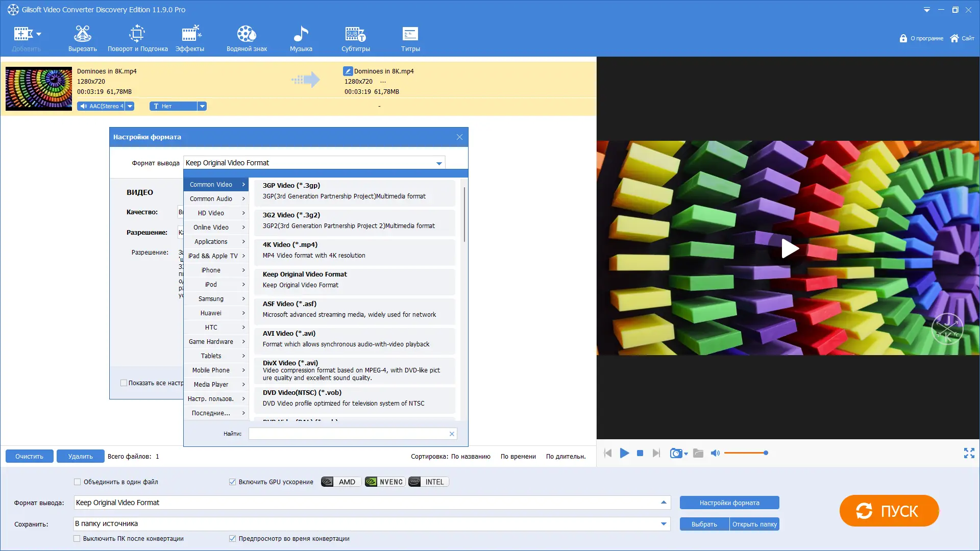Enable shutdown PC after conversion checkbox
This screenshot has width=980, height=551.
click(x=77, y=538)
